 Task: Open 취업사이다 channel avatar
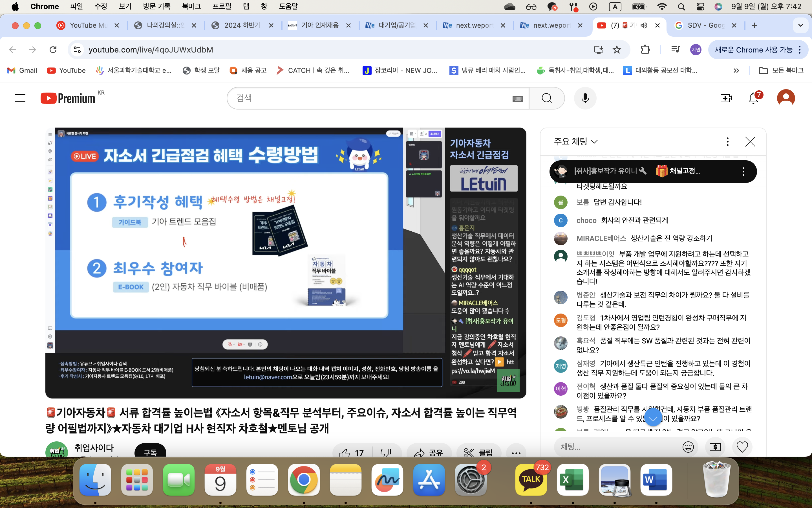(x=57, y=450)
